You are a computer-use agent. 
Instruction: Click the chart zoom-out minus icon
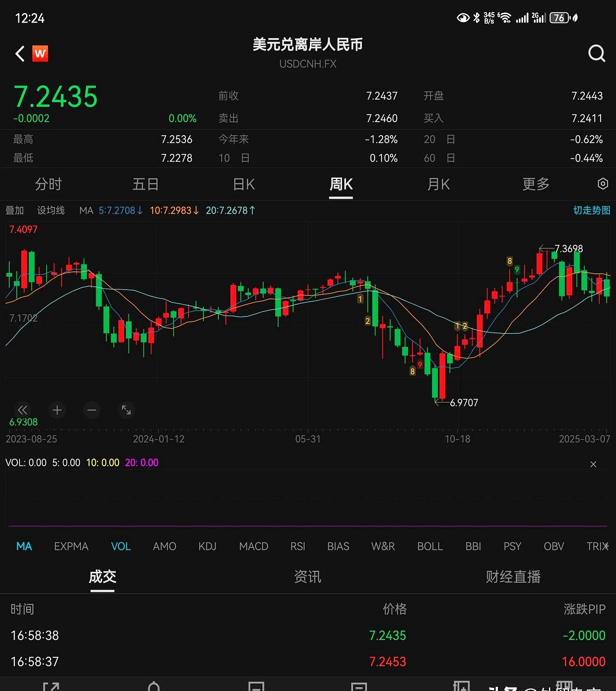pos(92,410)
